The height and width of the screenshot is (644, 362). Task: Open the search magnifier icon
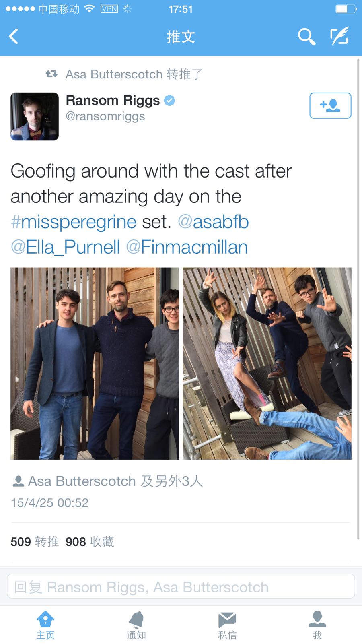point(306,37)
